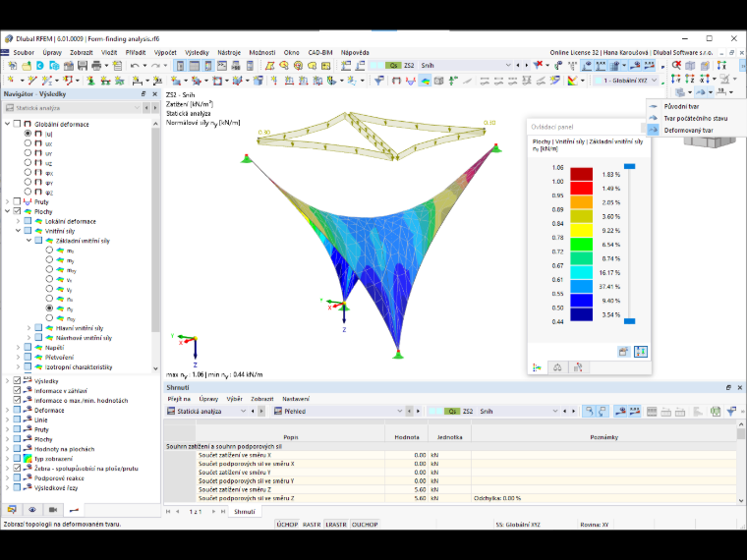747x560 pixels.
Task: Toggle the ÚCHOP status bar button
Action: coord(287,525)
